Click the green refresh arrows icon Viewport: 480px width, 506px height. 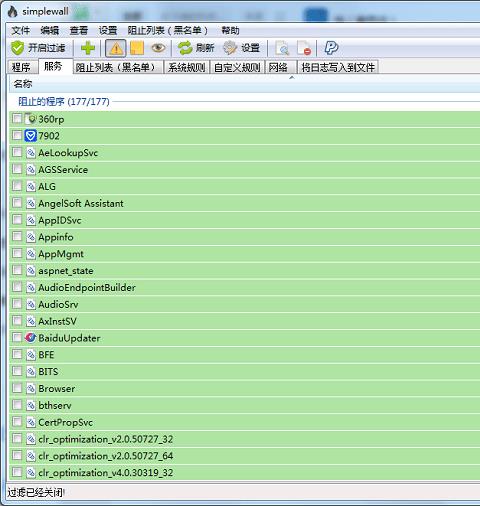pyautogui.click(x=185, y=48)
